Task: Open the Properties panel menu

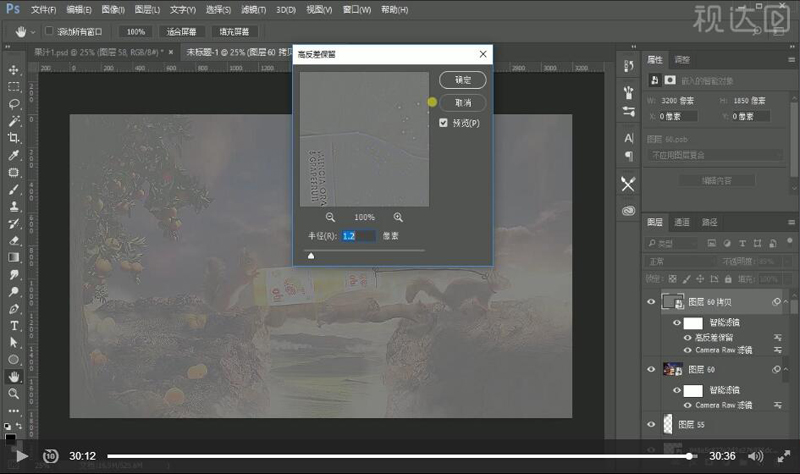Action: pyautogui.click(x=791, y=60)
